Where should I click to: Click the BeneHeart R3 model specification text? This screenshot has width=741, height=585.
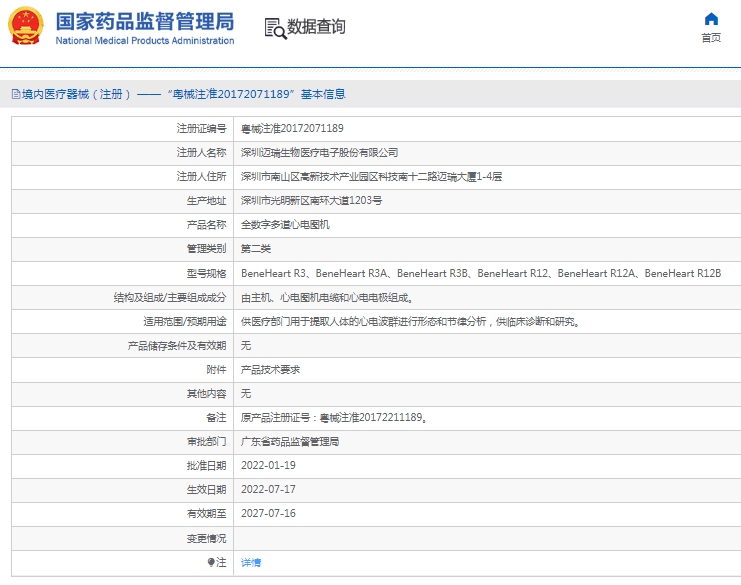coord(274,273)
